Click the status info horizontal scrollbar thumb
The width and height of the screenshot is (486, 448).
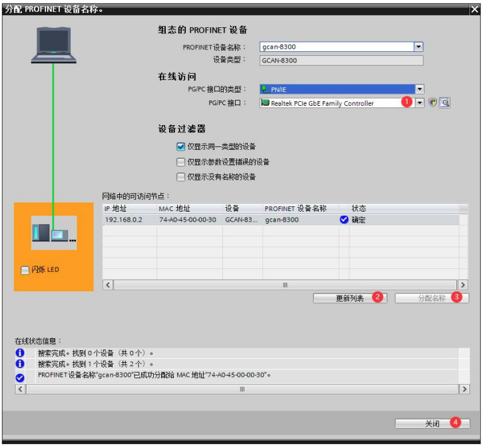[242, 389]
